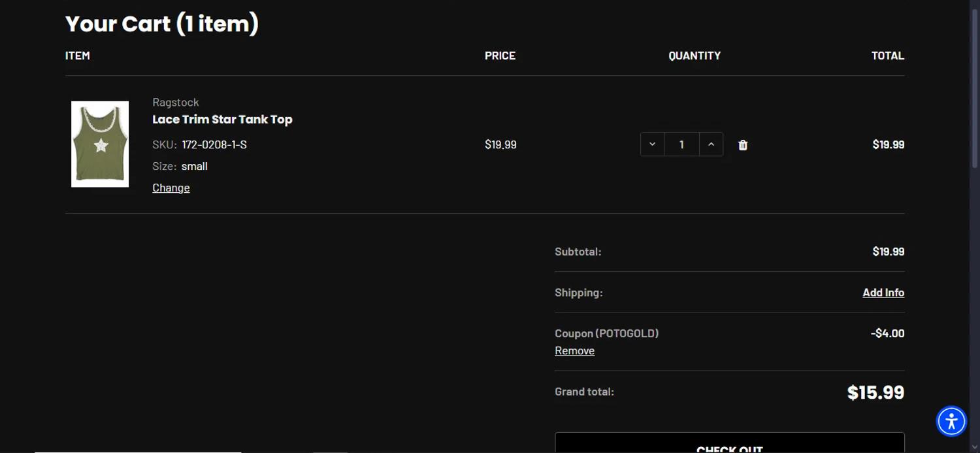Image resolution: width=980 pixels, height=453 pixels.
Task: Increase quantity with up chevron
Action: 711,144
